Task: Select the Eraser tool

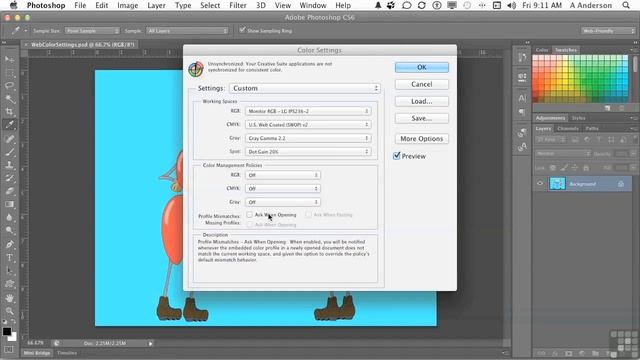Action: pyautogui.click(x=9, y=191)
